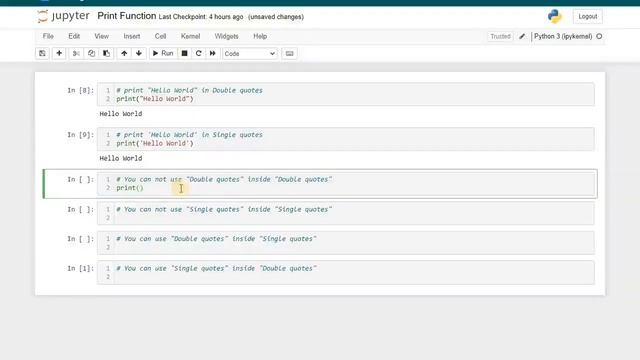Click the Jupyter logo

pos(63,16)
